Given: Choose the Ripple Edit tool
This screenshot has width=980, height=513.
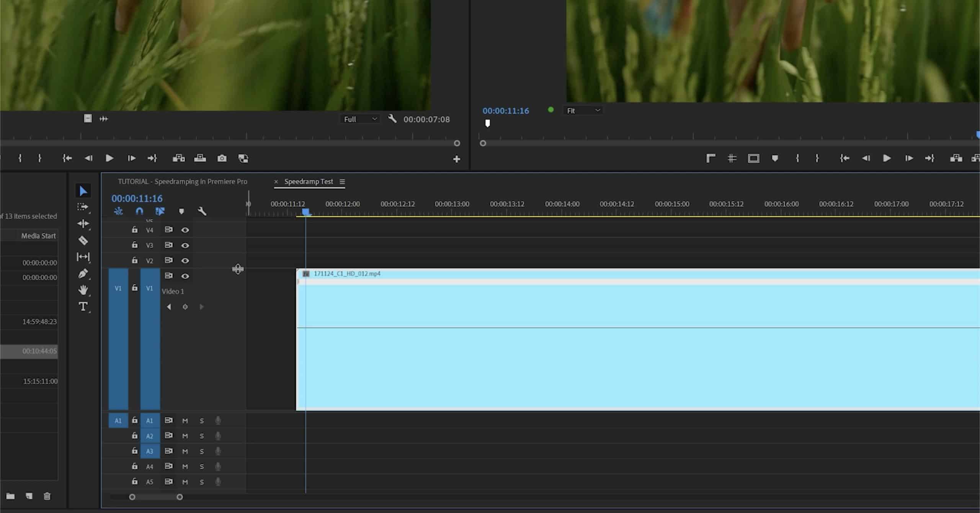Looking at the screenshot, I should pyautogui.click(x=83, y=224).
